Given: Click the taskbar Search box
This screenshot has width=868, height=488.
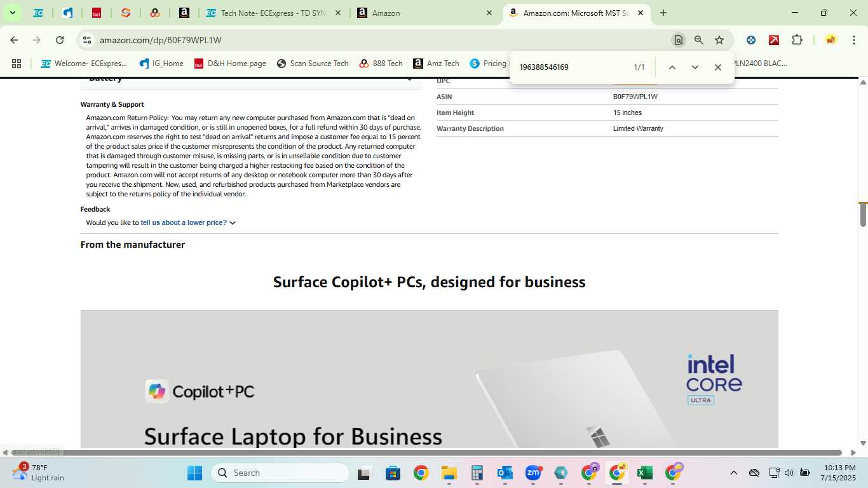Looking at the screenshot, I should (x=280, y=473).
